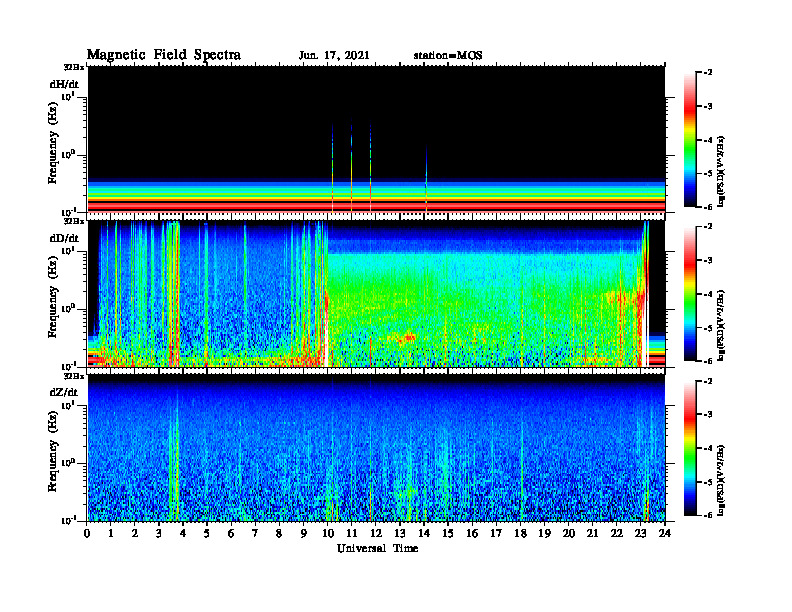
Task: Click the hour "20" tick label on the time axis
Action: pos(569,533)
